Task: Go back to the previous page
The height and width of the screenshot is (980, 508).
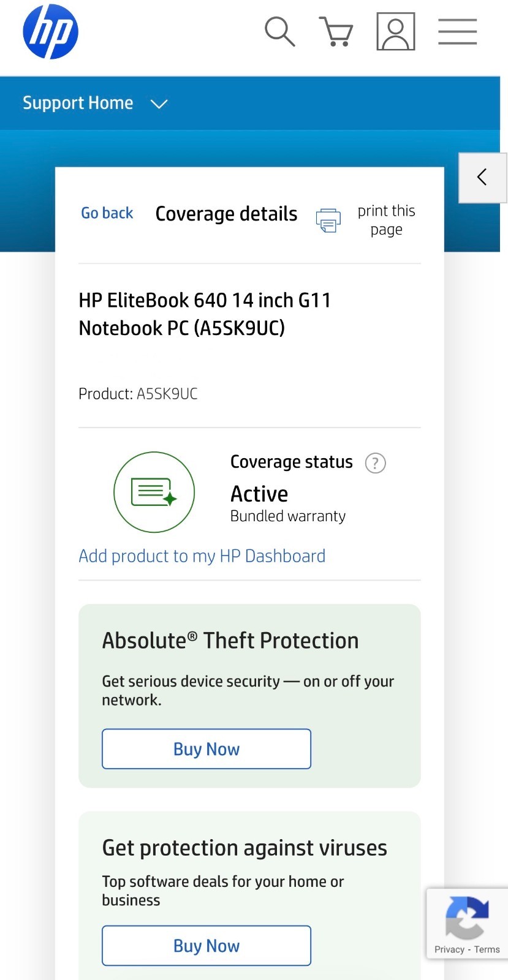Action: [x=107, y=213]
